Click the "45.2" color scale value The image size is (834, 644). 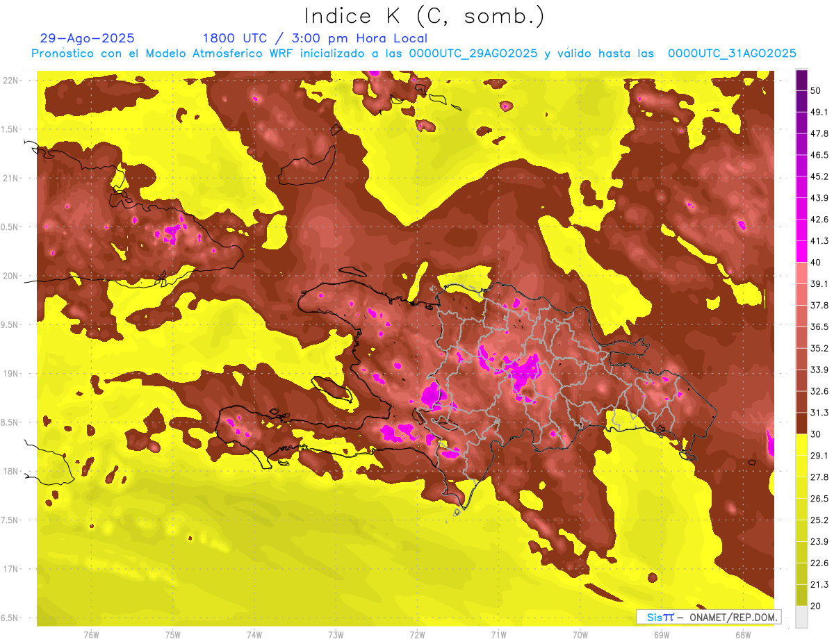819,176
